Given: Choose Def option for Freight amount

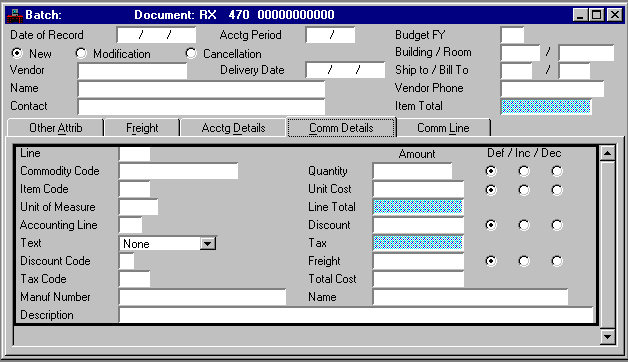Looking at the screenshot, I should tap(491, 261).
